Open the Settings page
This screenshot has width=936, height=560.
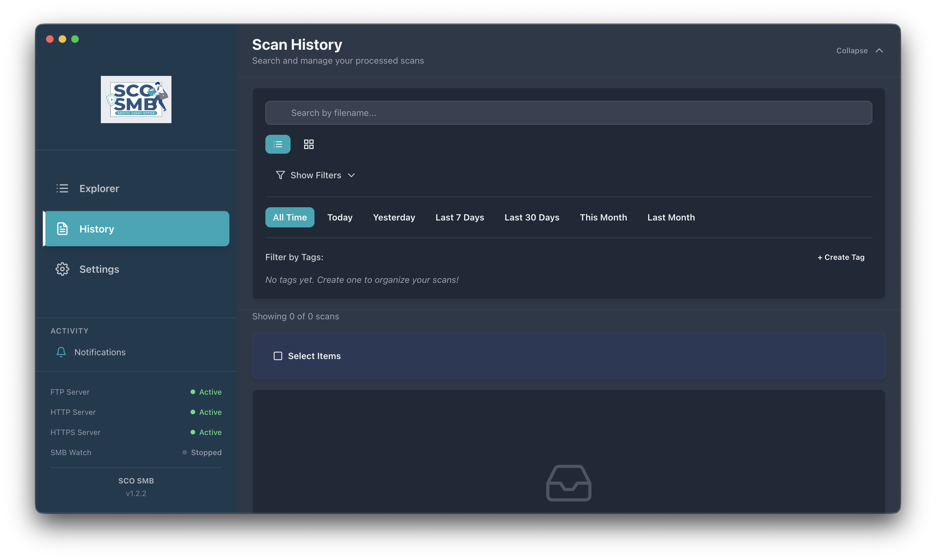tap(136, 269)
